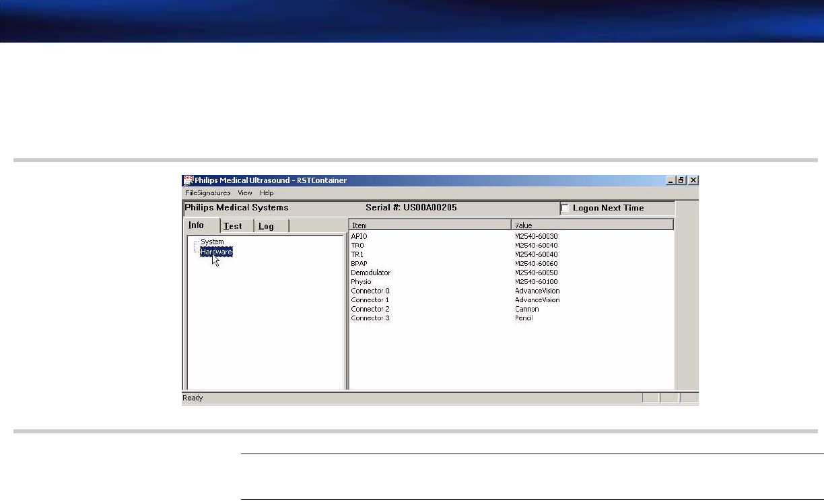The image size is (824, 504).
Task: Restore down the RSTContainer window
Action: click(x=681, y=180)
